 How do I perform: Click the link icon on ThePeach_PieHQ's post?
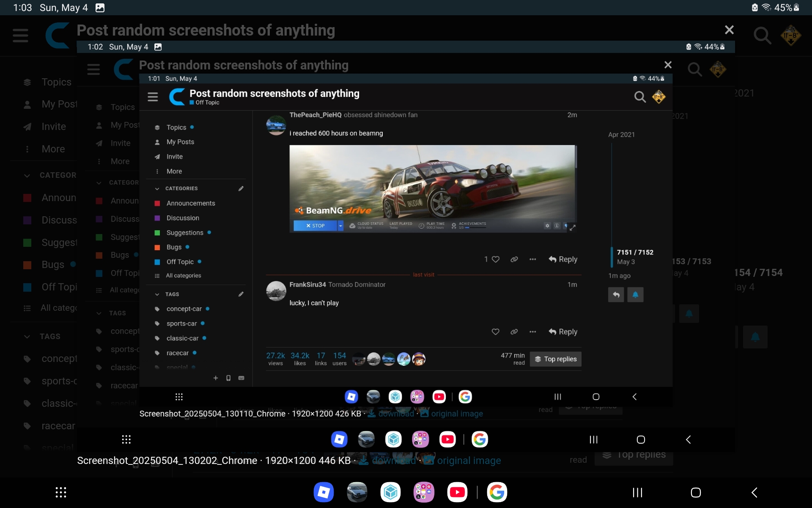tap(514, 259)
